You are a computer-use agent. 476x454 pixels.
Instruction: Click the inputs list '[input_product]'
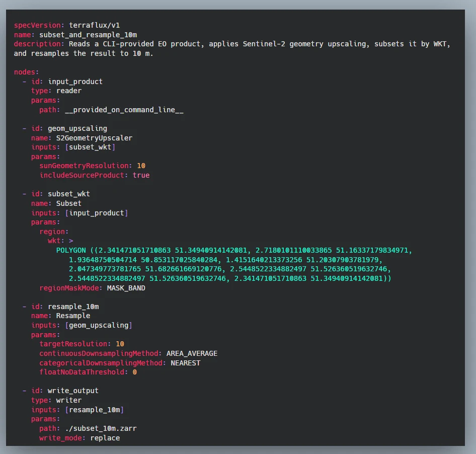click(x=97, y=213)
